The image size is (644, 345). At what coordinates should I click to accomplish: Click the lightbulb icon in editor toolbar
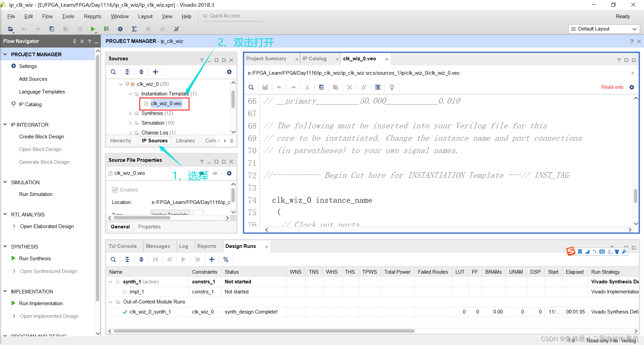tap(392, 87)
